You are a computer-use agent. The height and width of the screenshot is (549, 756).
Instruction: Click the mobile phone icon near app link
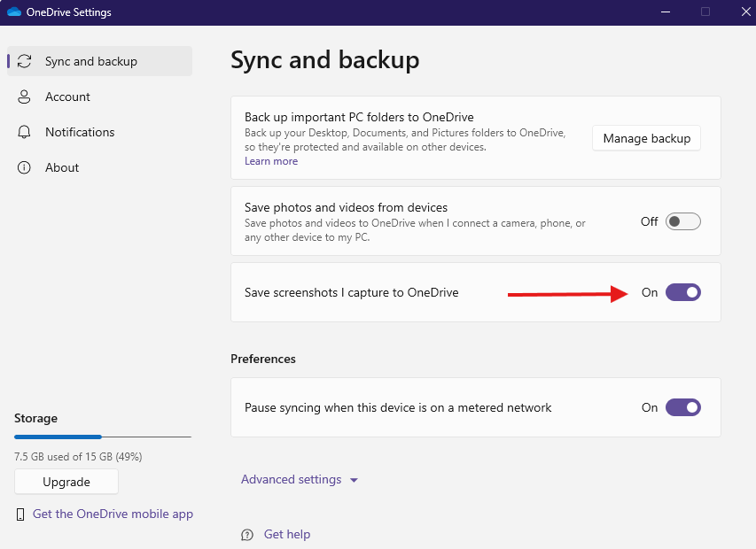coord(20,514)
